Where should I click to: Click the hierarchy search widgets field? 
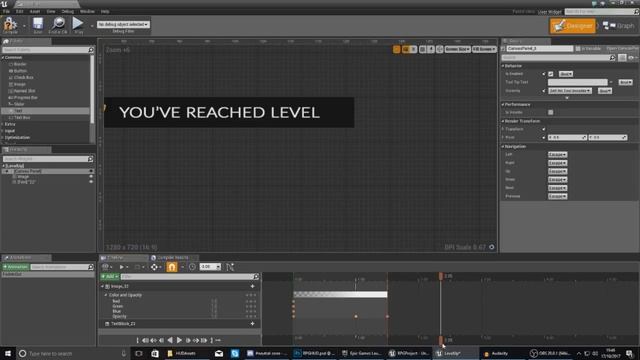[48, 159]
